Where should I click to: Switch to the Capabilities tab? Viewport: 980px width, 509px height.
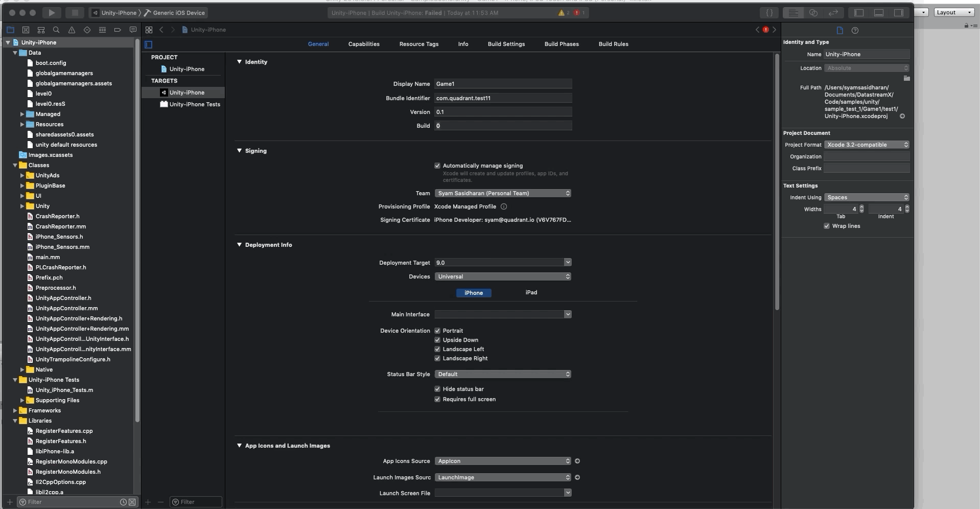pyautogui.click(x=364, y=44)
